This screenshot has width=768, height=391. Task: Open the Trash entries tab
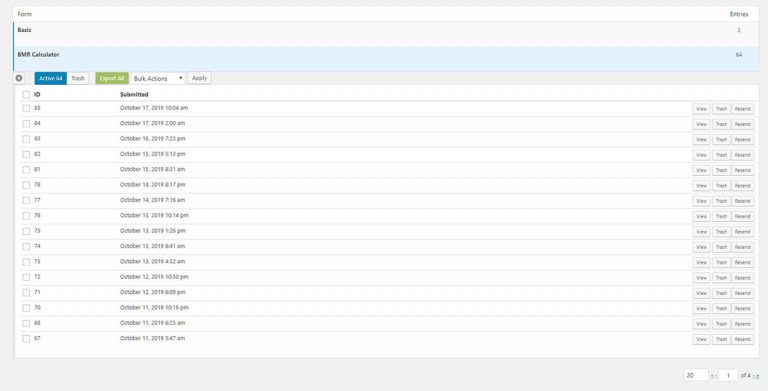[x=78, y=78]
